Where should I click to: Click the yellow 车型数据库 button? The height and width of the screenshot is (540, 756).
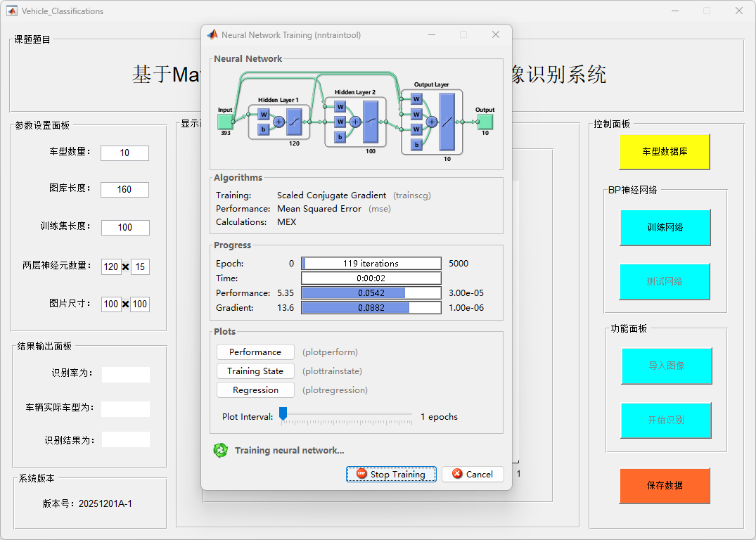click(x=665, y=151)
